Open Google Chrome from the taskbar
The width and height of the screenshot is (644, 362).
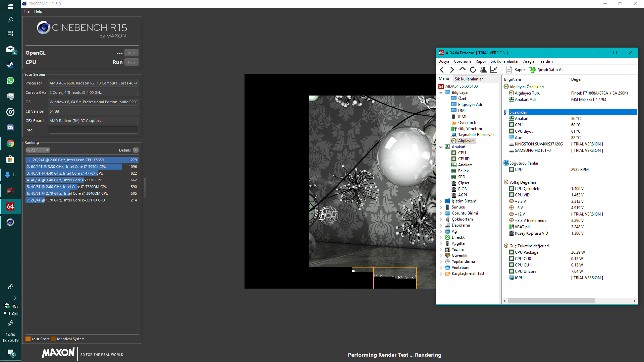(x=10, y=143)
